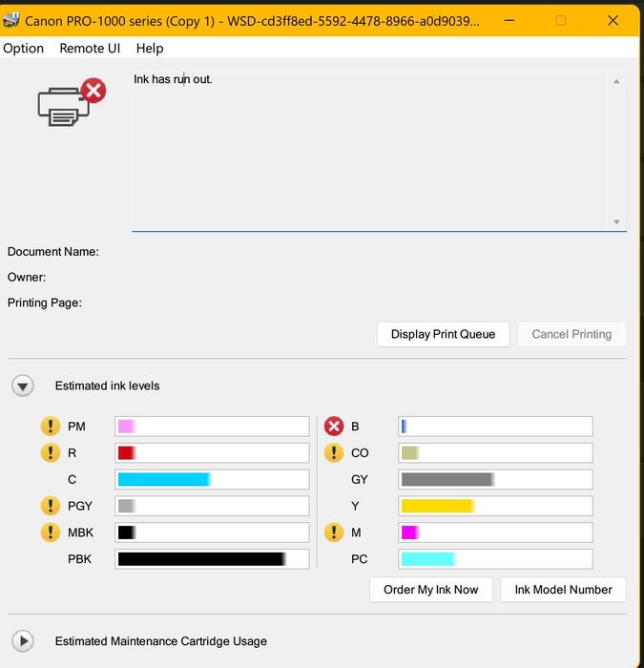644x668 pixels.
Task: Open the Remote UI menu
Action: click(90, 49)
